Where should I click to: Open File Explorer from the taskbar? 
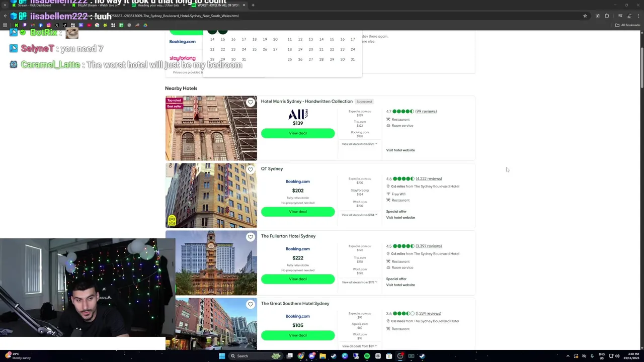pyautogui.click(x=323, y=356)
